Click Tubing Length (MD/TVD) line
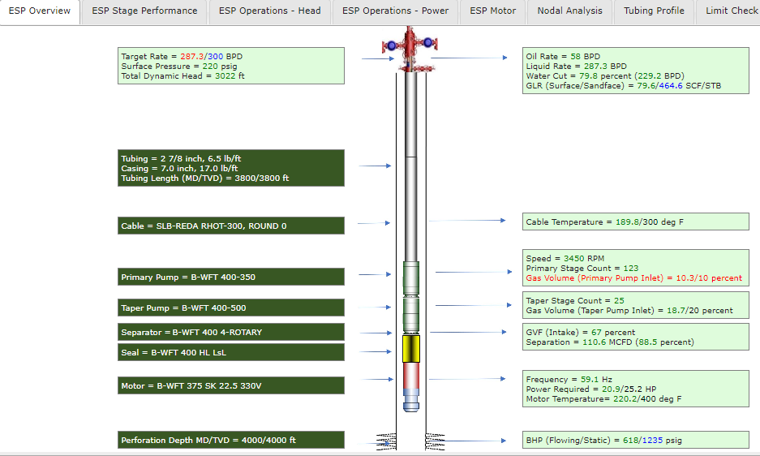 [x=205, y=178]
